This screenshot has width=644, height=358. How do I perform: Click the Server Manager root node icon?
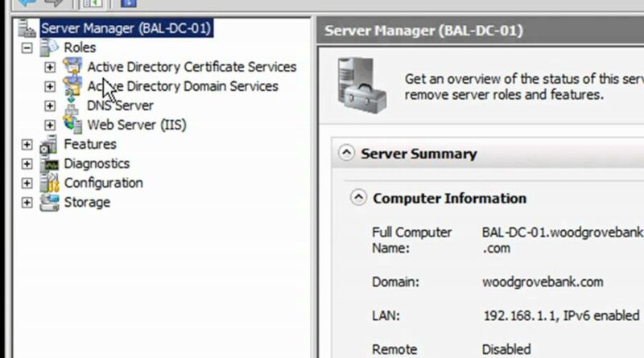point(27,28)
